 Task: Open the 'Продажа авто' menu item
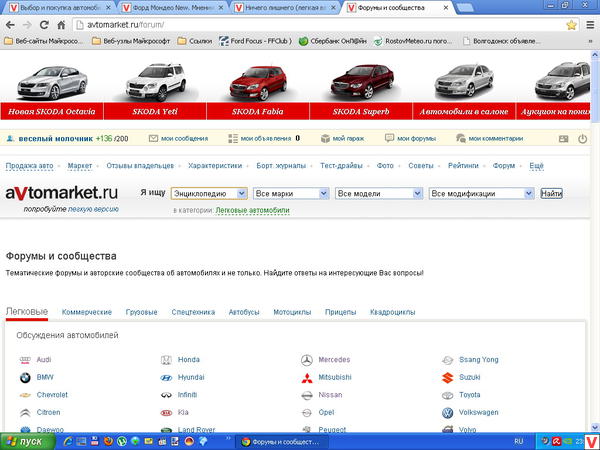(29, 166)
